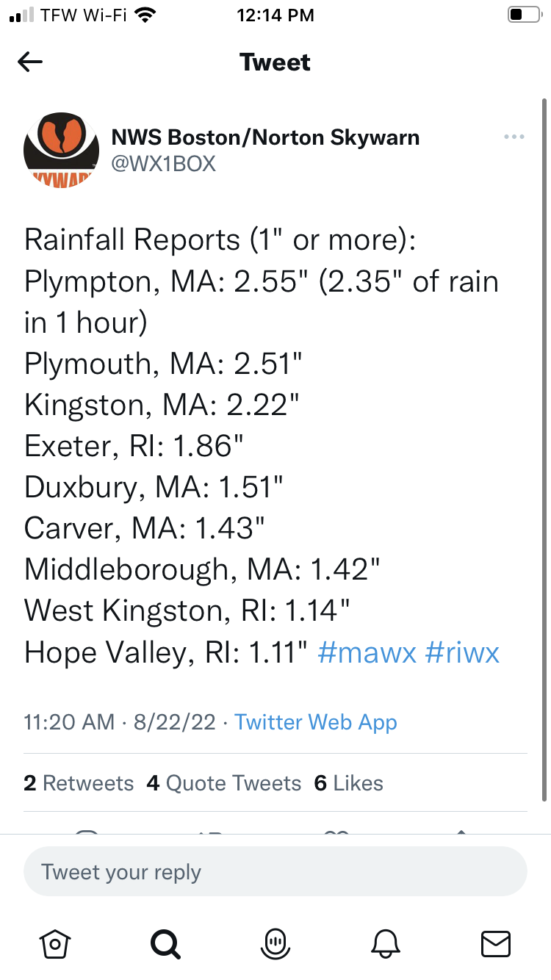Tap the Wi-Fi status icon
Screen dimensions: 551x980
pyautogui.click(x=147, y=15)
